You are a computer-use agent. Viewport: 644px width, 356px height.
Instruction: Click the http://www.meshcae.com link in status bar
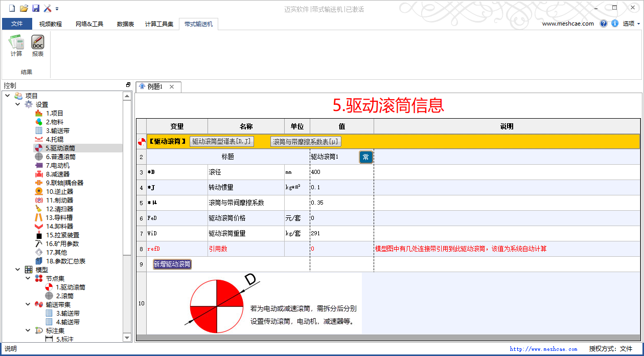(543, 349)
